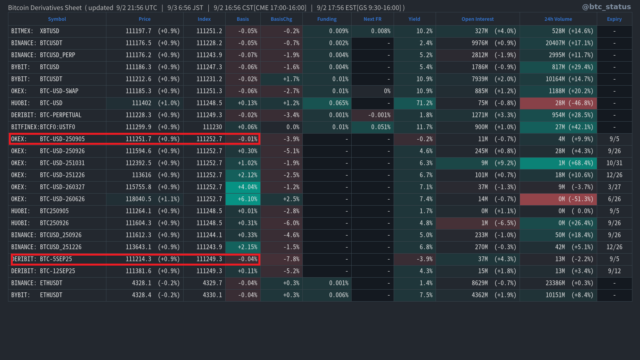
Task: Click the Funding column header
Action: pyautogui.click(x=327, y=19)
